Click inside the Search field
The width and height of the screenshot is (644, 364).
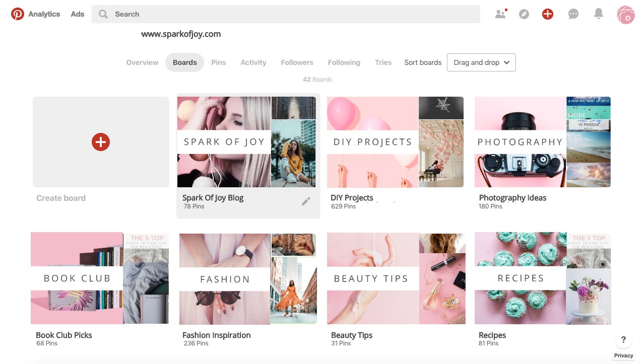point(252,14)
